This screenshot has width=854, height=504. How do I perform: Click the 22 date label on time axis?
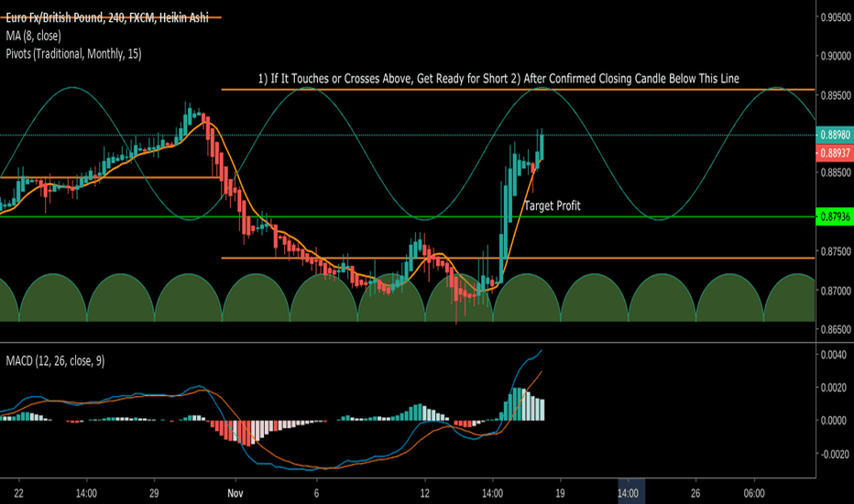(19, 494)
